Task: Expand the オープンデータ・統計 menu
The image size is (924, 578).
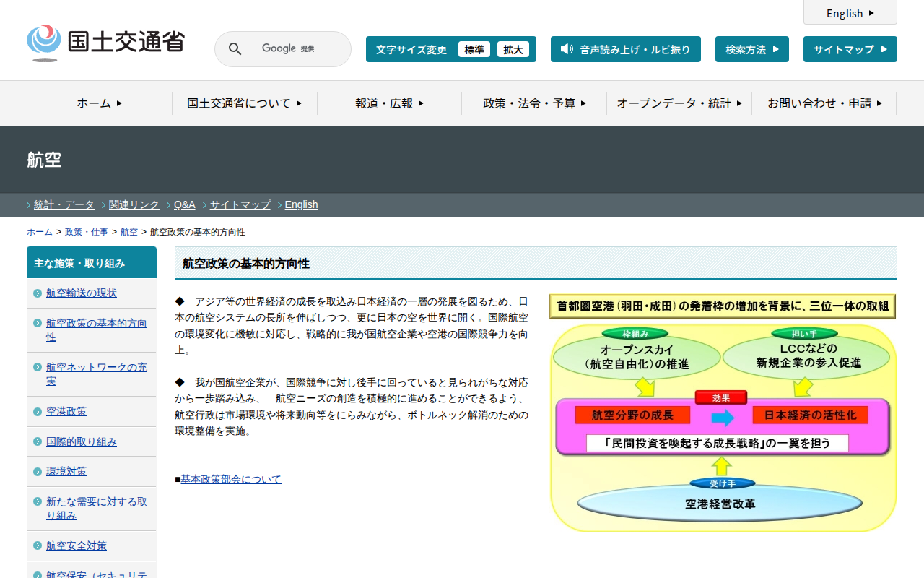Action: pos(679,103)
